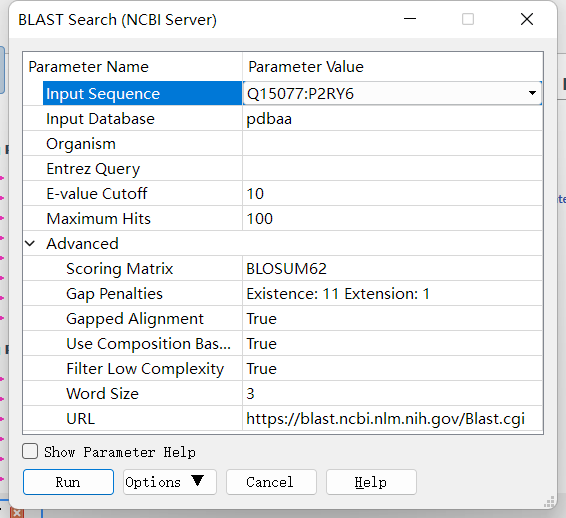Open Help for BLAST search
Screen dimensions: 566x518
click(371, 482)
